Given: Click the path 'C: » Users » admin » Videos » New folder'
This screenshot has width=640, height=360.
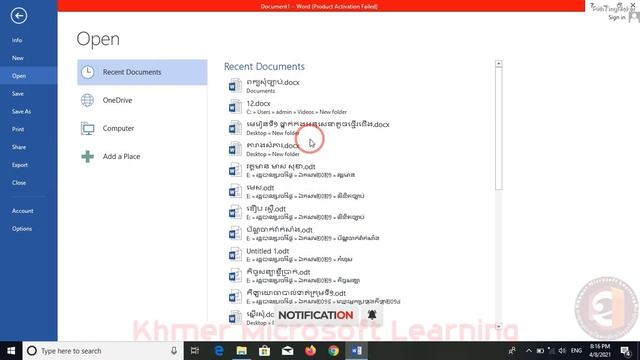Looking at the screenshot, I should point(296,112).
